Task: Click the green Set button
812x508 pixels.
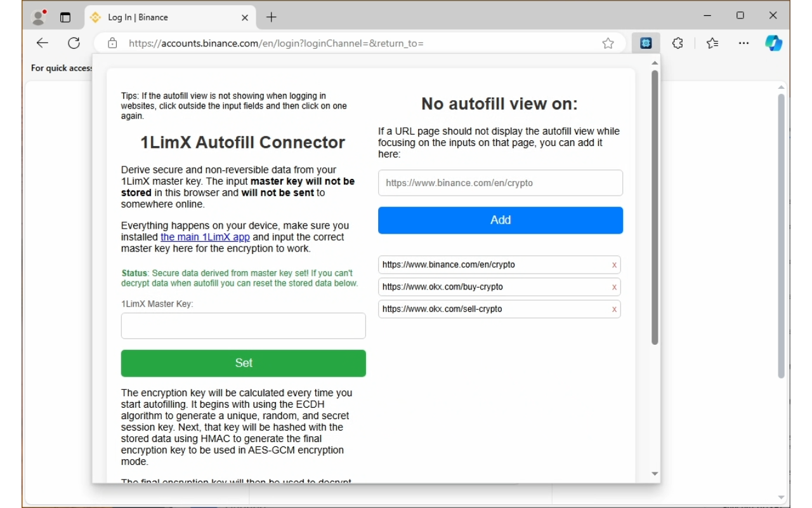Action: tap(244, 363)
